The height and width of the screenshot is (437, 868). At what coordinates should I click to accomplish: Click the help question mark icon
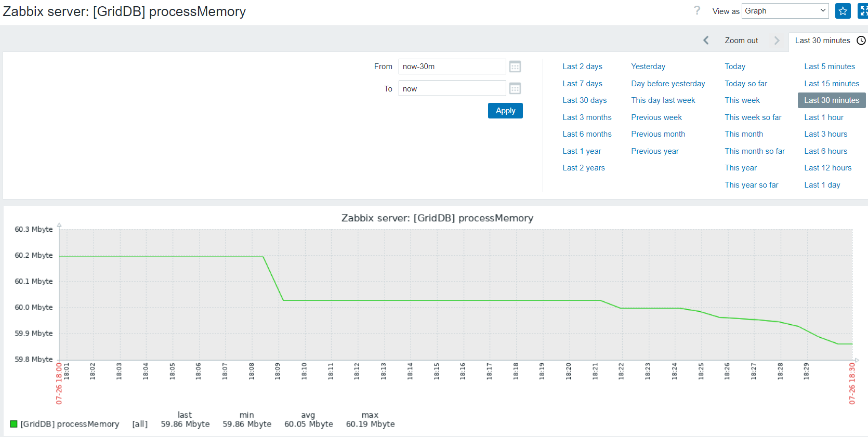click(x=697, y=10)
